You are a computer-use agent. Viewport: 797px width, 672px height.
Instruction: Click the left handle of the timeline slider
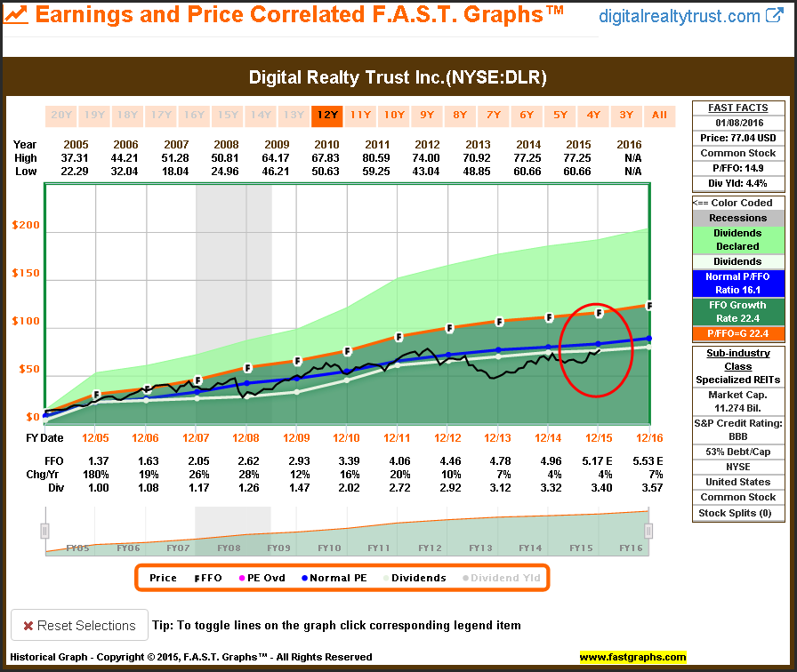[x=44, y=531]
